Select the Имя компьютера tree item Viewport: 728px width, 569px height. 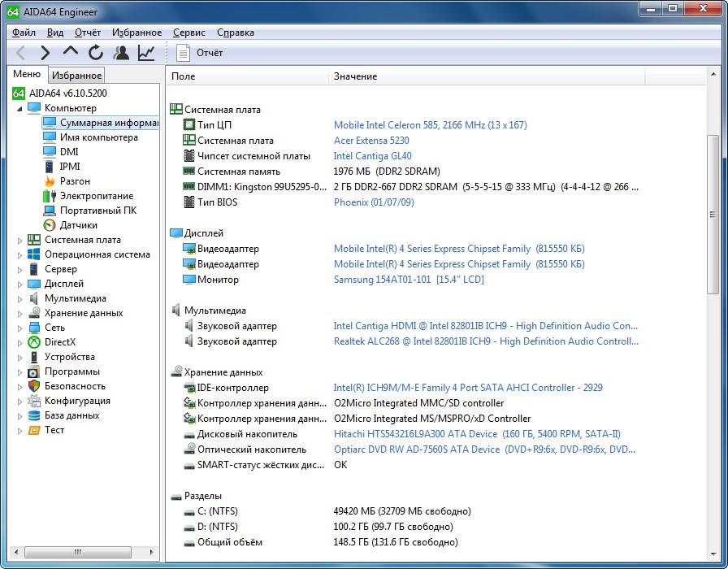pyautogui.click(x=99, y=137)
